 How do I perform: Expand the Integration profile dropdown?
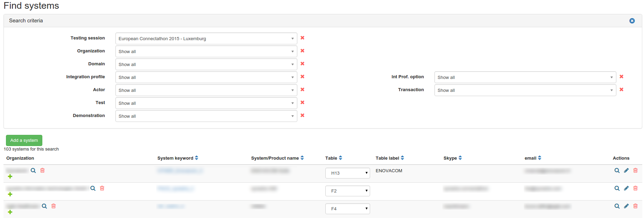206,77
